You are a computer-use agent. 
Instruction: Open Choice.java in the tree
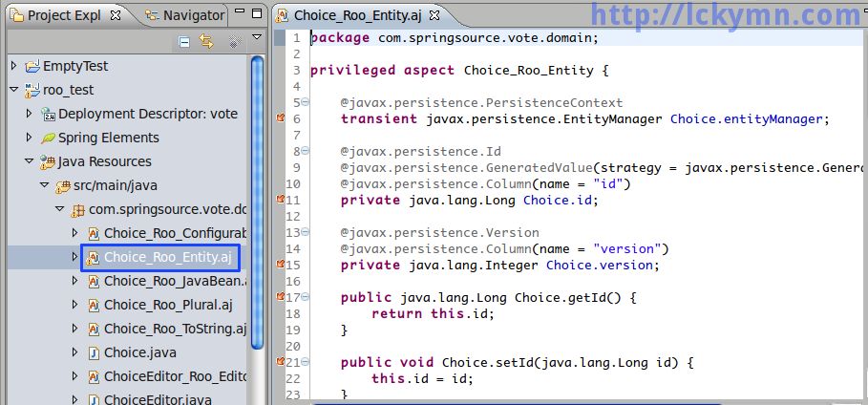[x=139, y=352]
